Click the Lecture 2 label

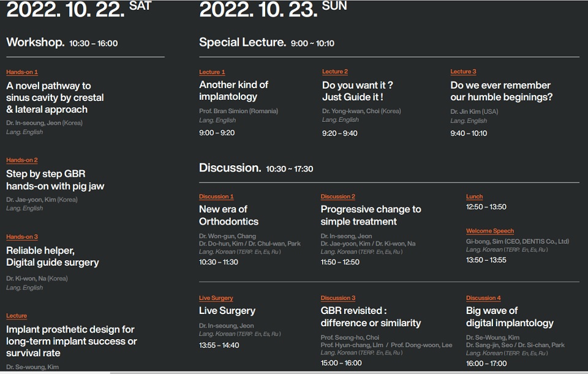[335, 72]
